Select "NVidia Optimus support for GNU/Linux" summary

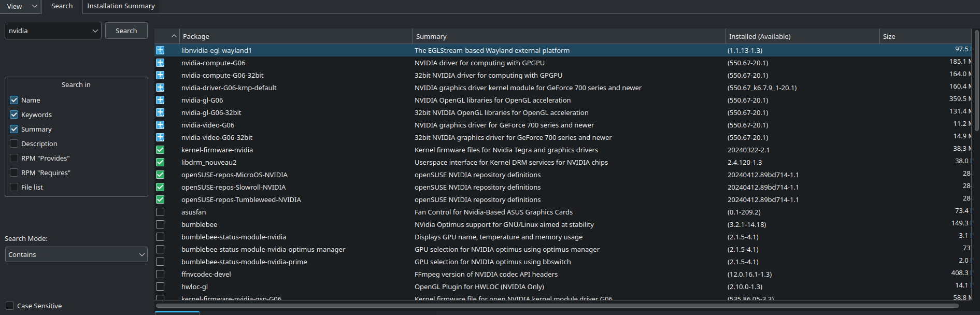point(504,224)
